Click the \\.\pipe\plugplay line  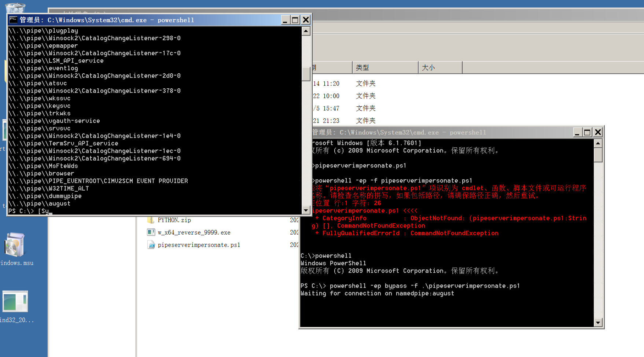[43, 31]
